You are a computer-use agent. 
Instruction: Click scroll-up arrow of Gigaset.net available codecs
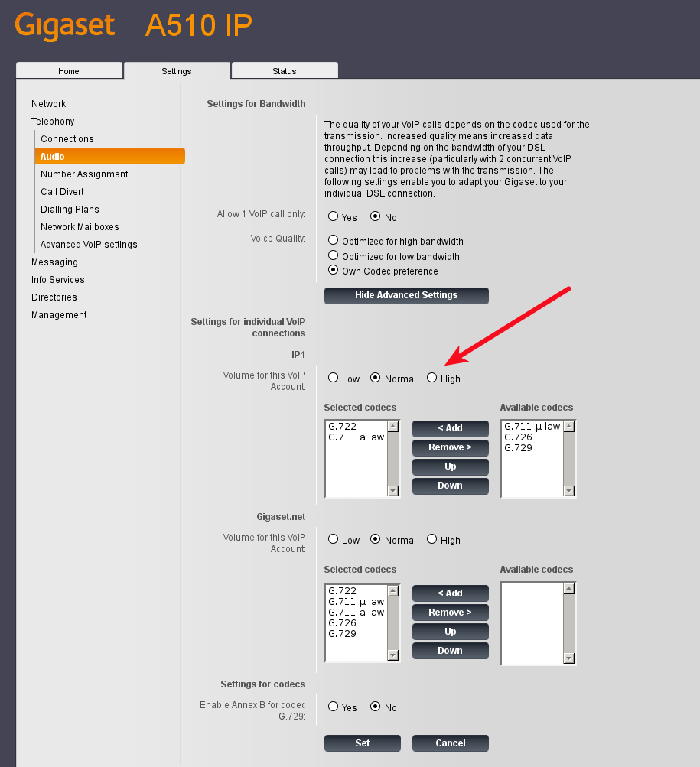(569, 589)
